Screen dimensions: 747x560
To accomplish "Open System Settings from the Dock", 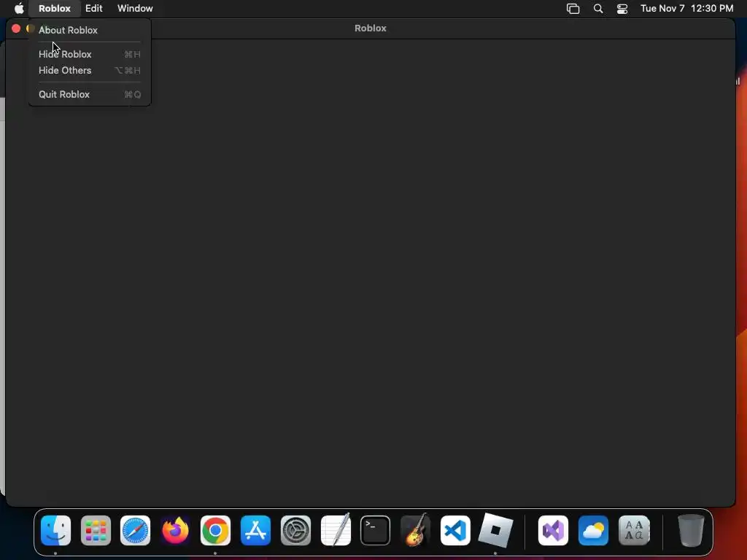I will [295, 531].
